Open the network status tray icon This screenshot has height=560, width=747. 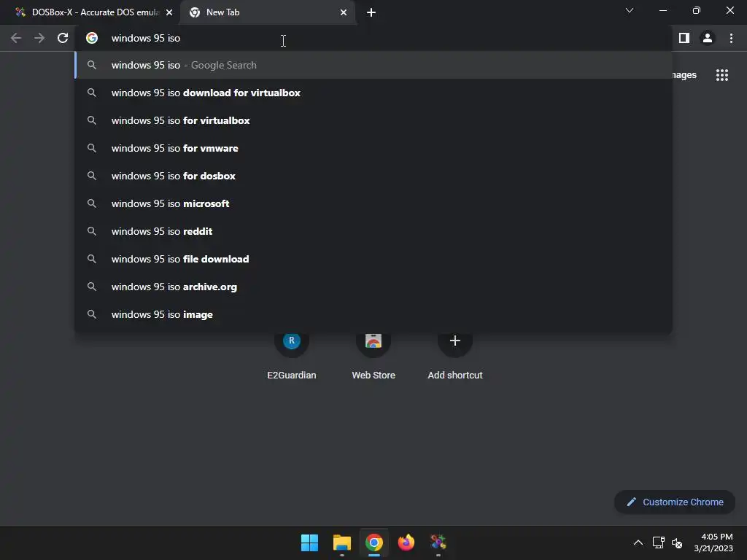pos(659,542)
